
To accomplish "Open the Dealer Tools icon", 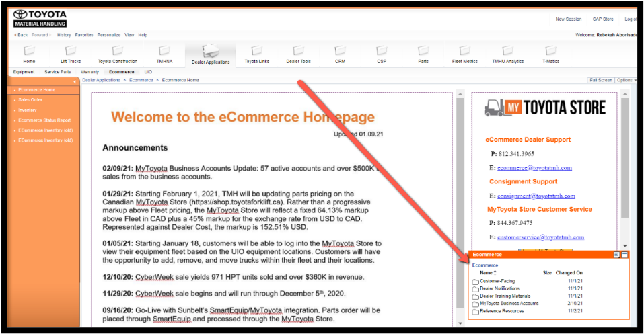I will click(x=298, y=51).
